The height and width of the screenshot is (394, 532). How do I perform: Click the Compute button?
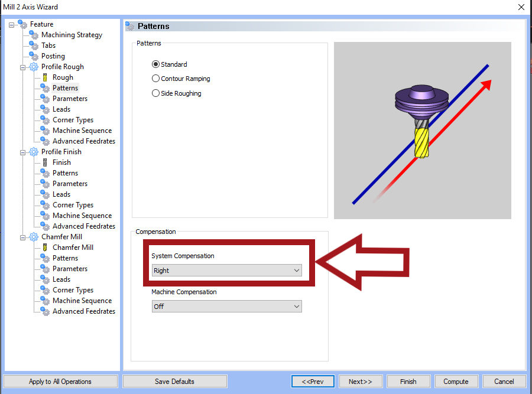pyautogui.click(x=456, y=382)
